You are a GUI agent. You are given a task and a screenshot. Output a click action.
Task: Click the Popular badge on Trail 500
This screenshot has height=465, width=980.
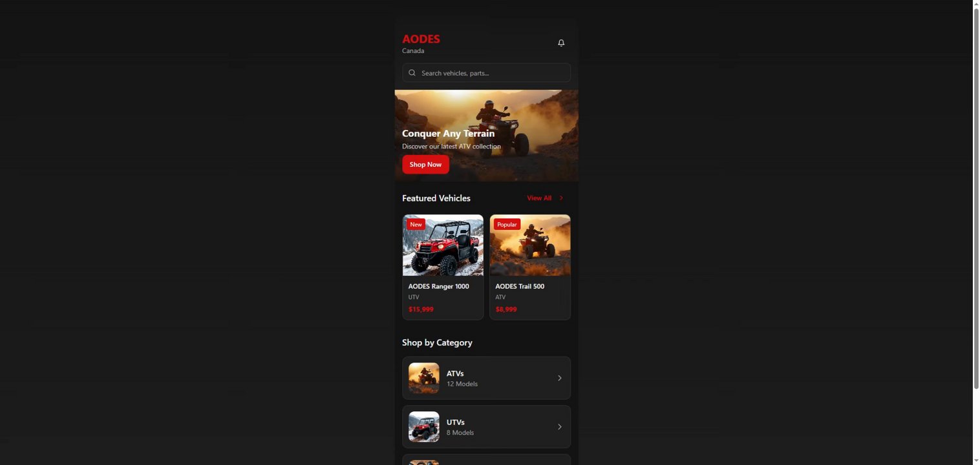tap(507, 225)
